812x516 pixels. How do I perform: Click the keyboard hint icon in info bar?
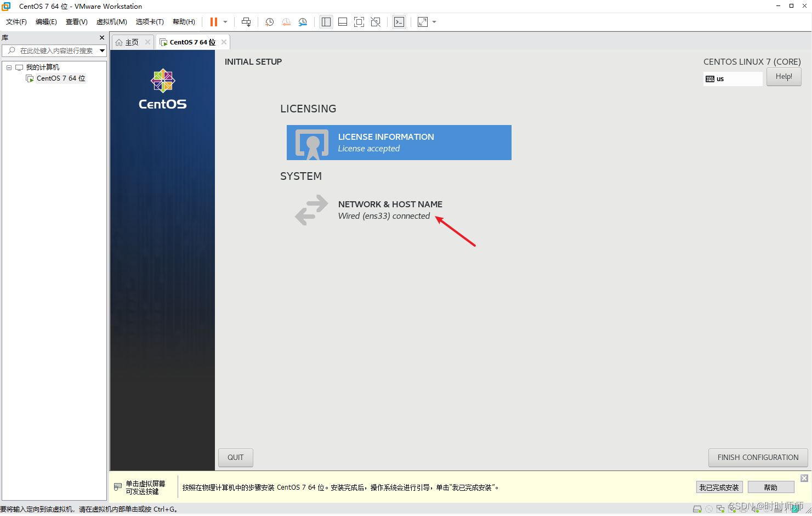[118, 487]
